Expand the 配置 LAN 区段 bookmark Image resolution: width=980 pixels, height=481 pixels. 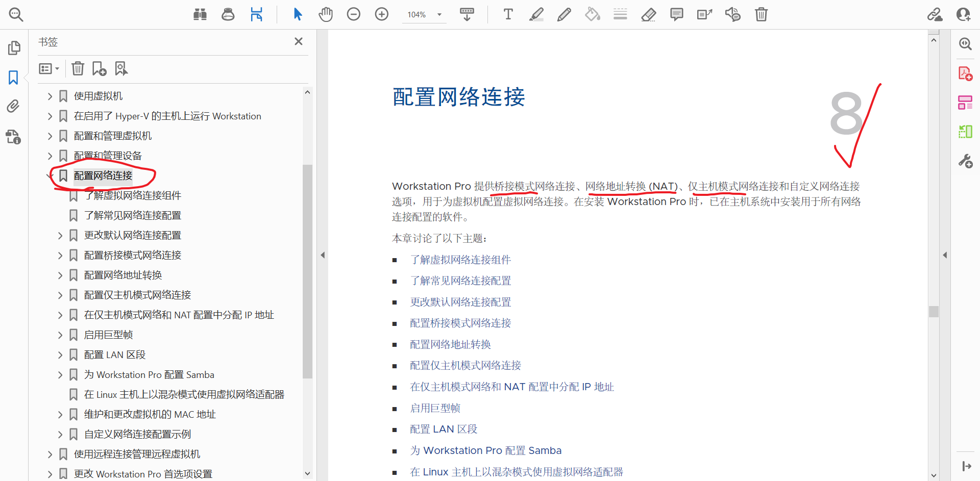60,355
